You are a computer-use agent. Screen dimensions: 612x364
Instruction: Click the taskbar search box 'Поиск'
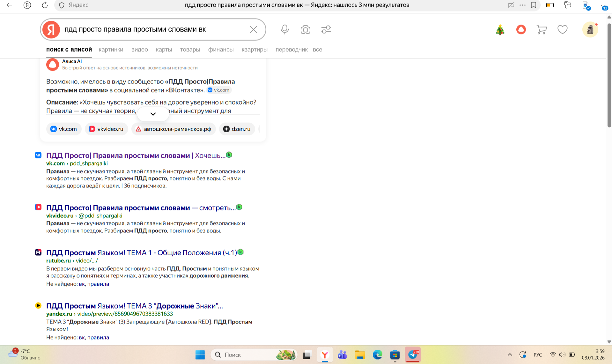point(254,355)
